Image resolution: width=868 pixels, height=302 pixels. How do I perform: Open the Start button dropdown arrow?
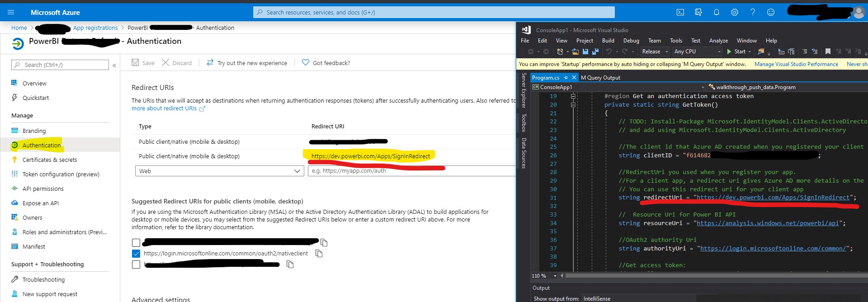pos(750,52)
